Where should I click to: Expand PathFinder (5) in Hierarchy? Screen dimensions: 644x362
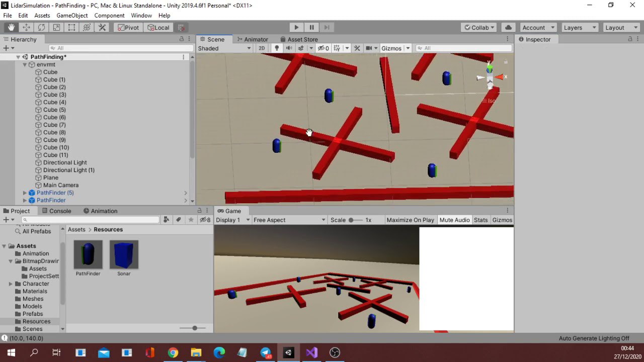pyautogui.click(x=25, y=193)
